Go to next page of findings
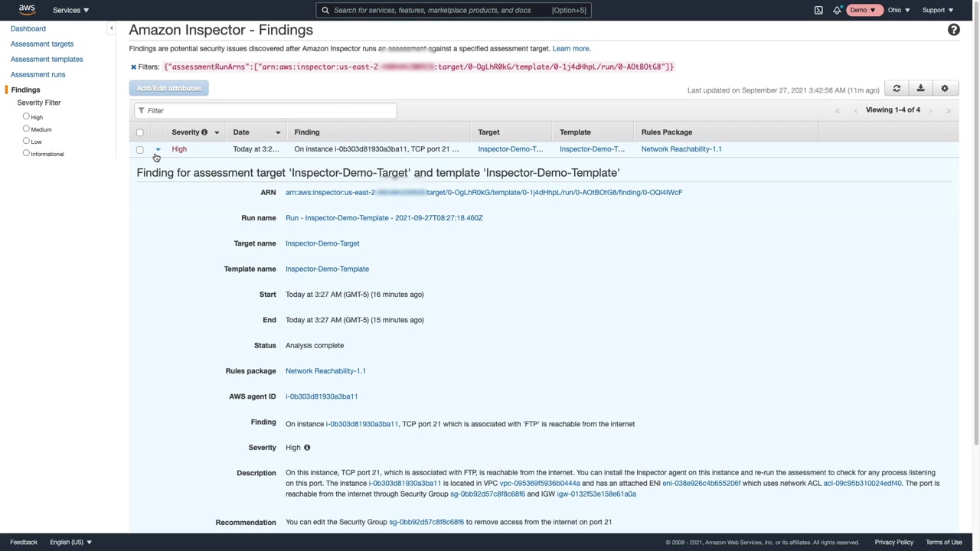 click(930, 110)
